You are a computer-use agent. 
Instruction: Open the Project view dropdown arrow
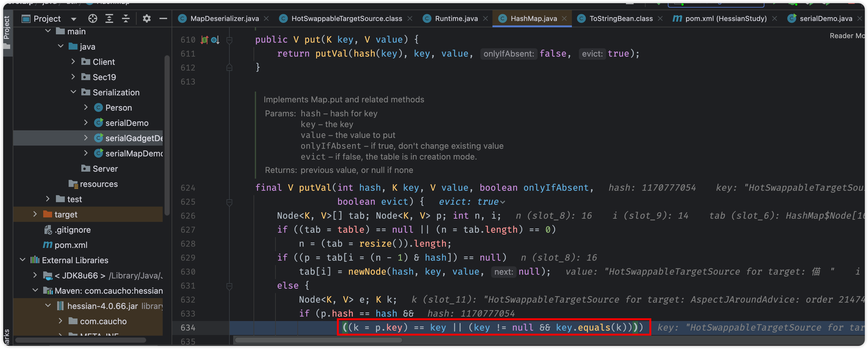74,19
